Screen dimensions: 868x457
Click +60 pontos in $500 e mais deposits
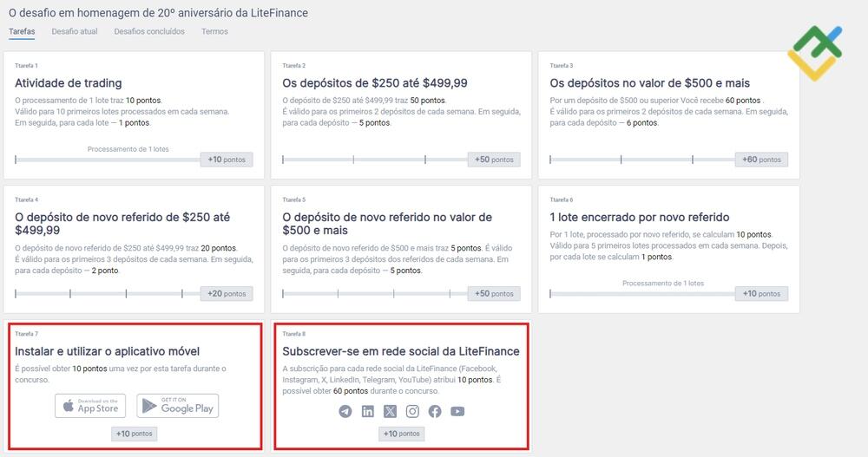point(762,160)
